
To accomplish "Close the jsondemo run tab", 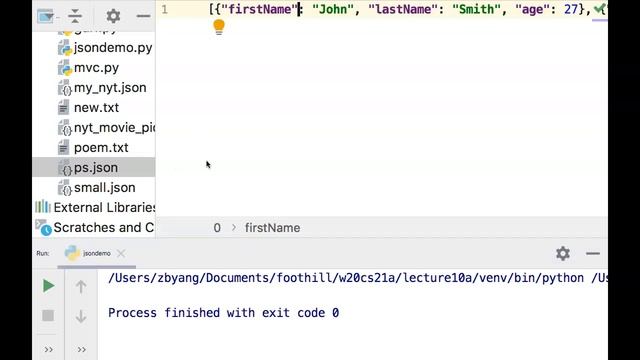I will tap(121, 253).
